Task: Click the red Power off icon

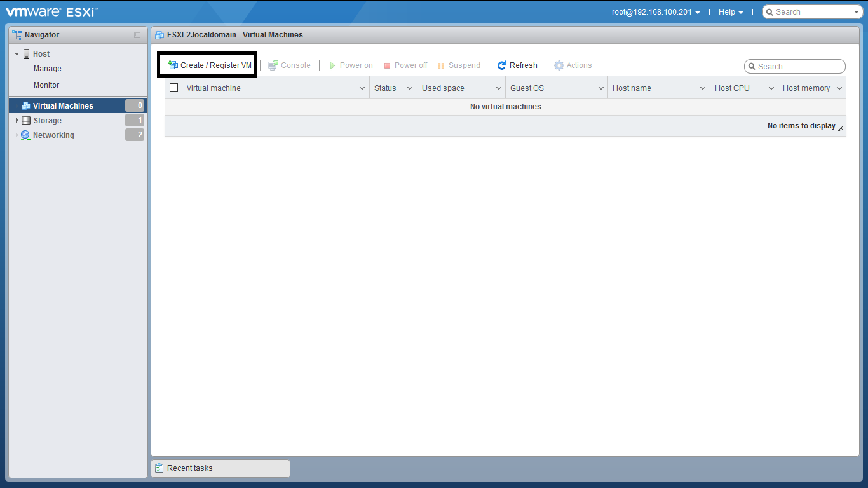Action: tap(387, 65)
